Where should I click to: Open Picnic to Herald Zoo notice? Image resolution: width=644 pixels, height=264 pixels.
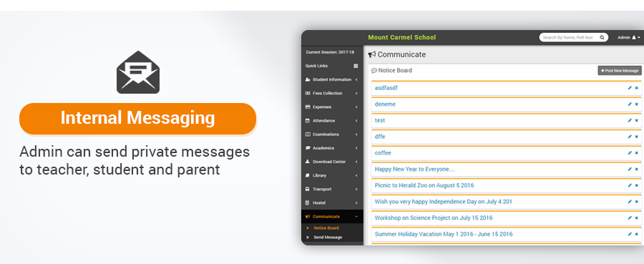pyautogui.click(x=424, y=185)
